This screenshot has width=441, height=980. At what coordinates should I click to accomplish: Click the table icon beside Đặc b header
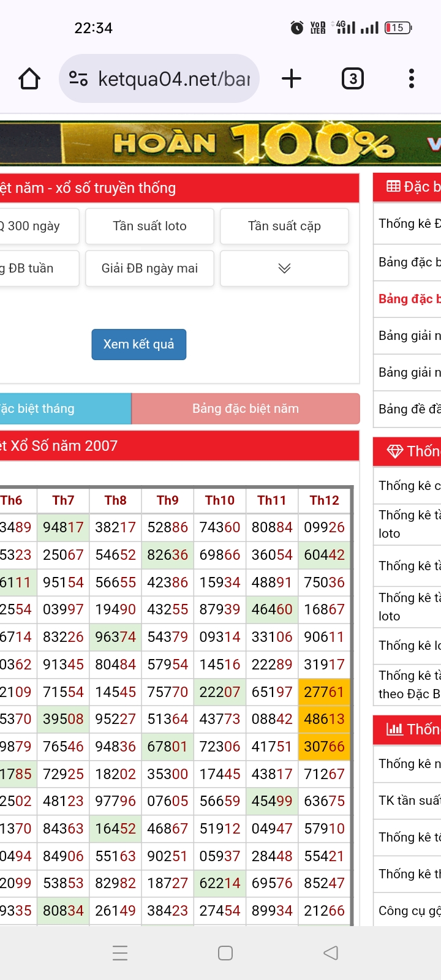pyautogui.click(x=393, y=187)
